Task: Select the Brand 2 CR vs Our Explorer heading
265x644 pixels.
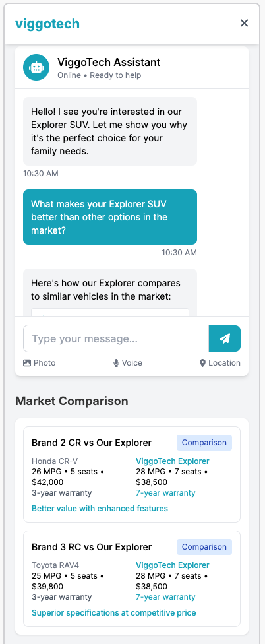Action: point(92,443)
